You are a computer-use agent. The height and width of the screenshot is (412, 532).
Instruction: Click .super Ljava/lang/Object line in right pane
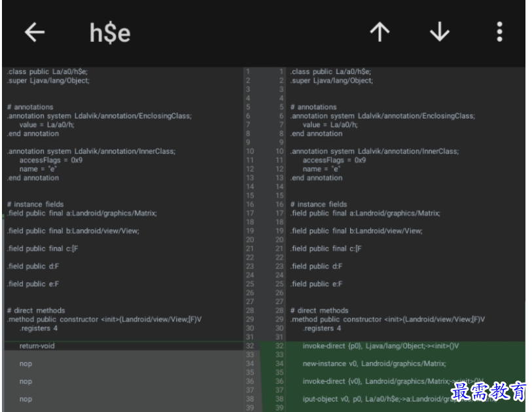[332, 81]
